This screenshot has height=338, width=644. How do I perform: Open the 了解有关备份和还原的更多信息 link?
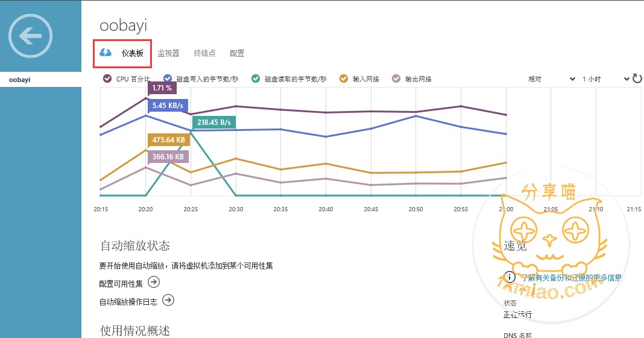point(570,278)
